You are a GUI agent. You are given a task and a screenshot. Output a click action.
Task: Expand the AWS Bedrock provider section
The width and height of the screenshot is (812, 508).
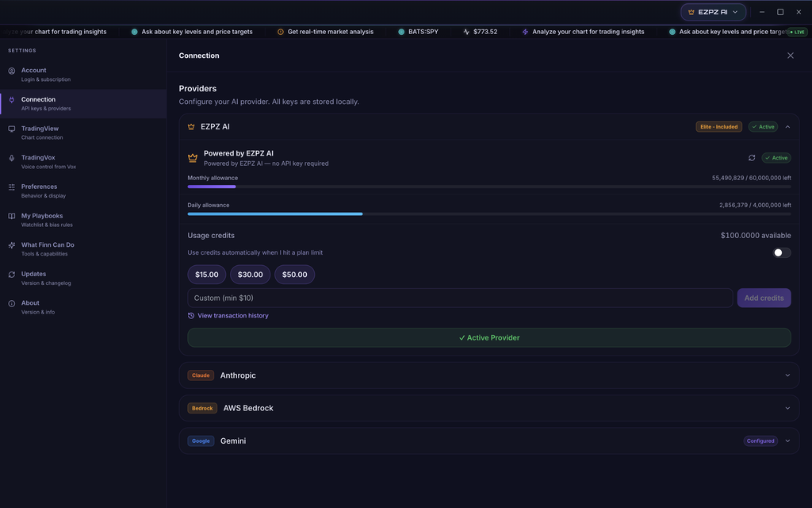(787, 408)
